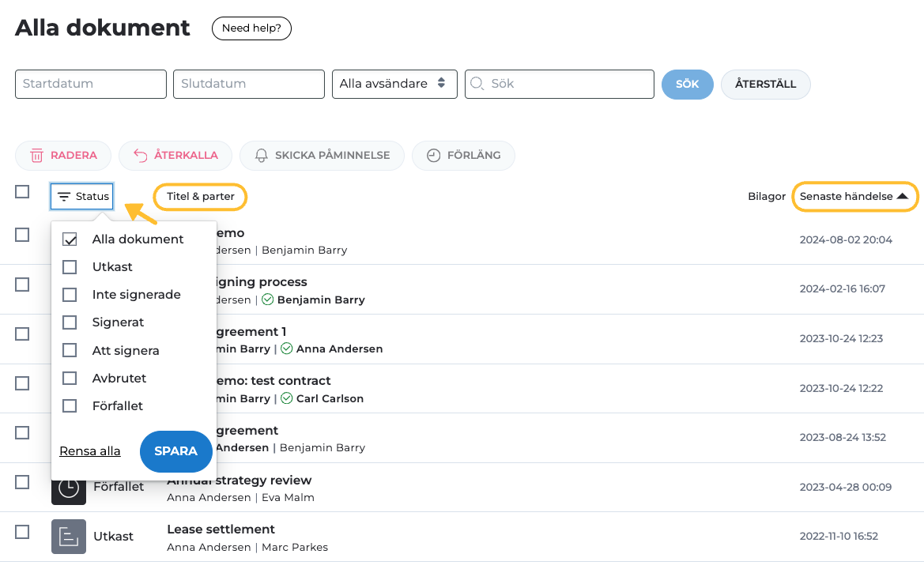Click the filter icon beside Status
This screenshot has height=588, width=924.
(x=64, y=197)
